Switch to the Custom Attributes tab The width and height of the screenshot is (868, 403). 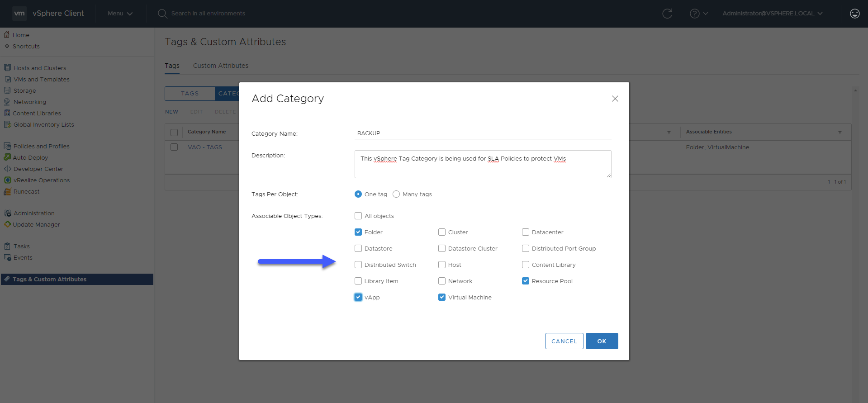(221, 66)
